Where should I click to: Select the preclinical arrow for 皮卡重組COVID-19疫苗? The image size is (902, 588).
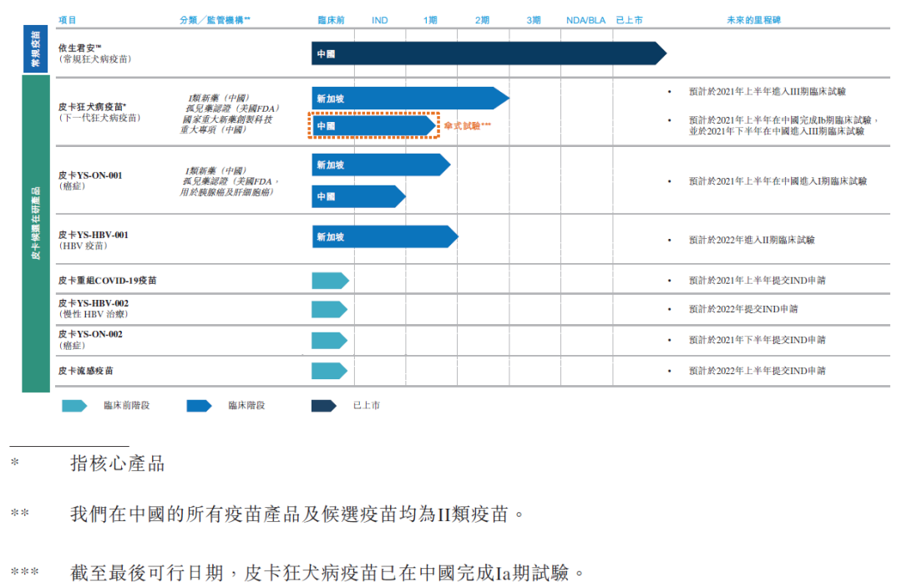[330, 281]
